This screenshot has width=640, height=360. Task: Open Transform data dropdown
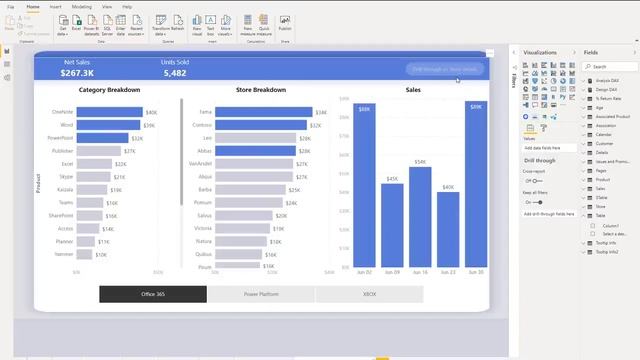click(x=160, y=25)
